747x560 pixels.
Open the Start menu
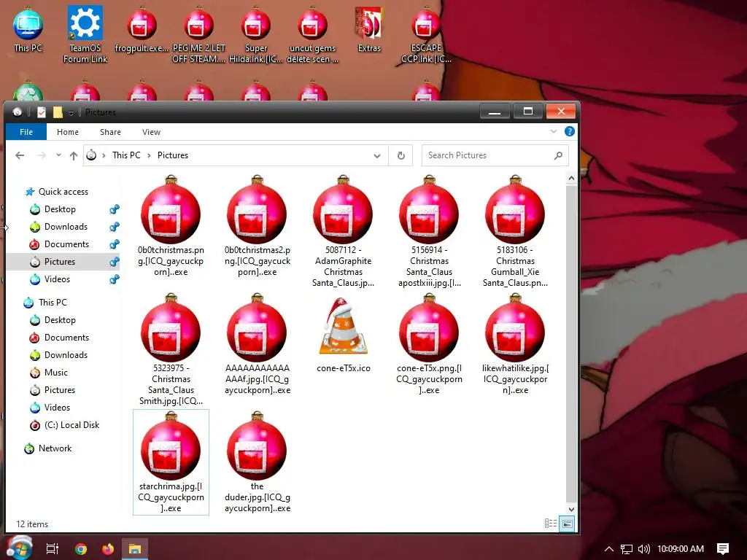pyautogui.click(x=18, y=547)
